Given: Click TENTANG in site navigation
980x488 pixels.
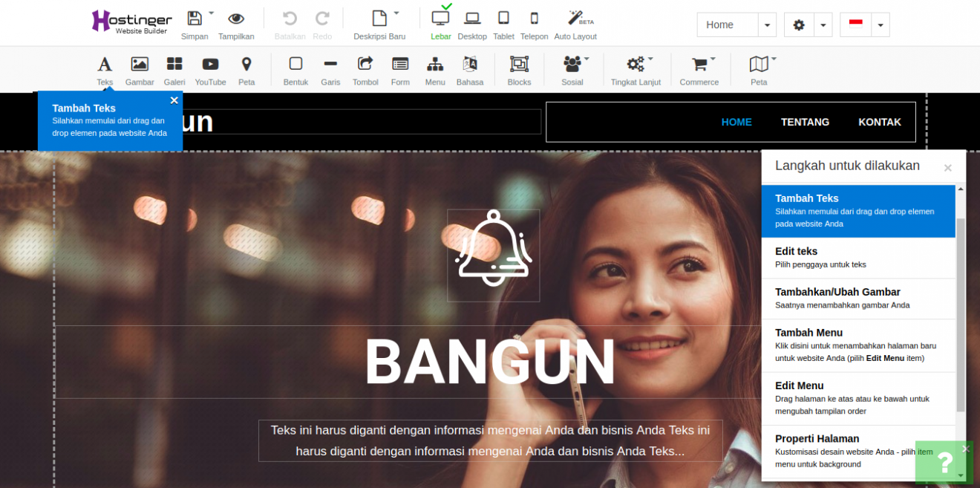Looking at the screenshot, I should click(805, 122).
